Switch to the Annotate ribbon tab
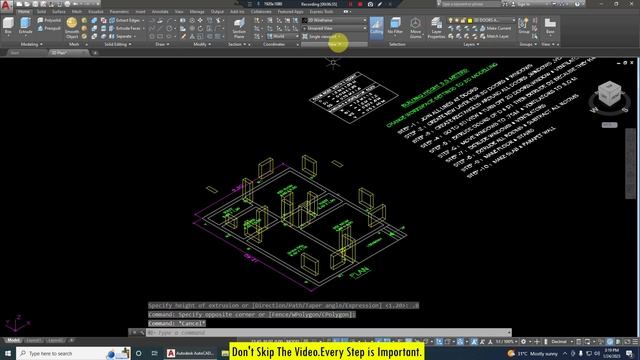Viewport: 640px width, 360px height. point(160,11)
